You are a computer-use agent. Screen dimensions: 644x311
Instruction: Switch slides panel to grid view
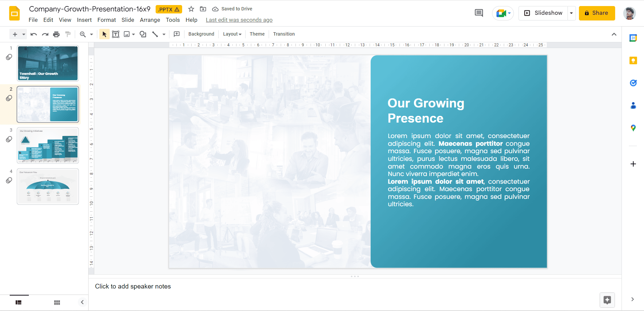click(x=57, y=302)
